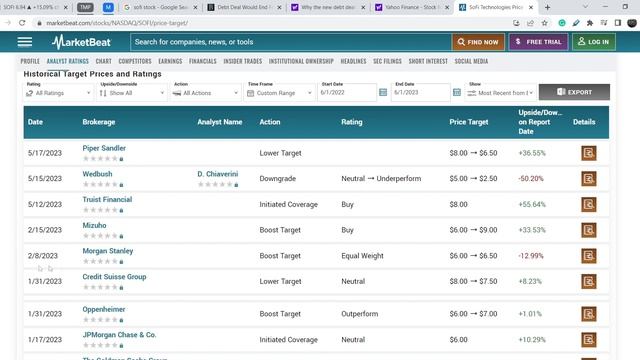Click the browser side panel icon

coord(618,23)
